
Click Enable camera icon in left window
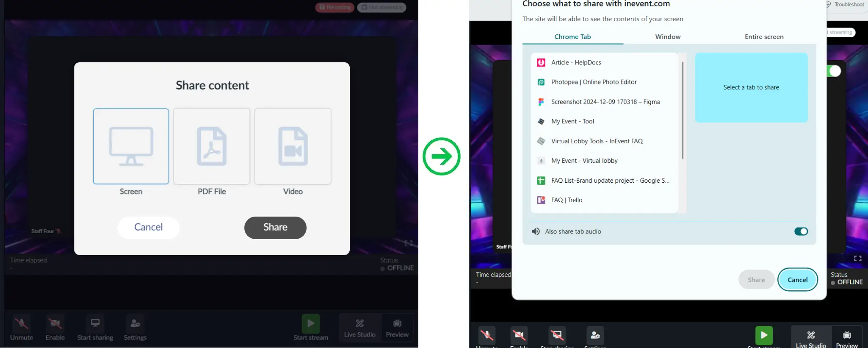(x=55, y=323)
